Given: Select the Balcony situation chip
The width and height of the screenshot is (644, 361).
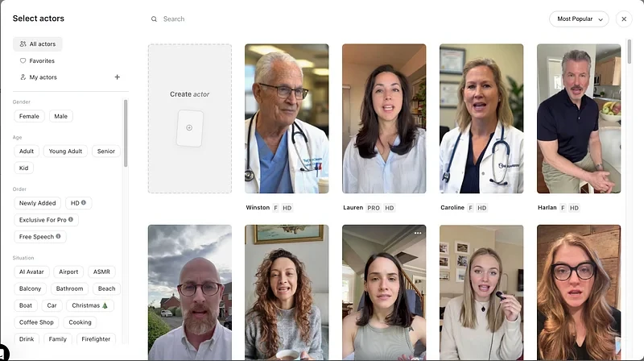Looking at the screenshot, I should click(31, 288).
